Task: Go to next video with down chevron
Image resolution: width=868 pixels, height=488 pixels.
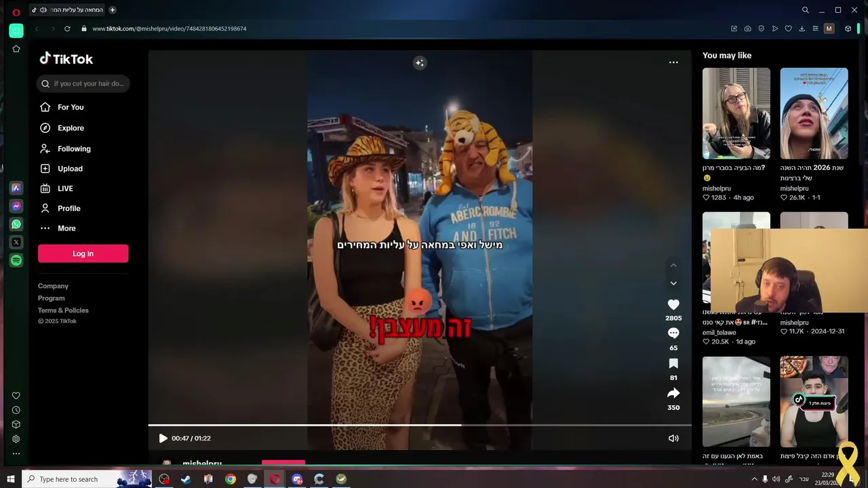Action: click(x=673, y=283)
